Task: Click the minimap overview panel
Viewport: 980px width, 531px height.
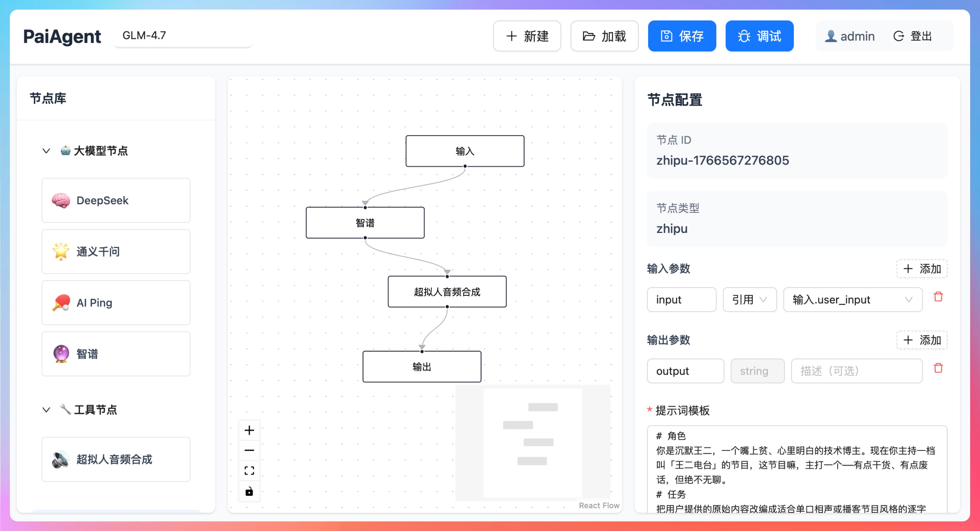Action: [533, 443]
